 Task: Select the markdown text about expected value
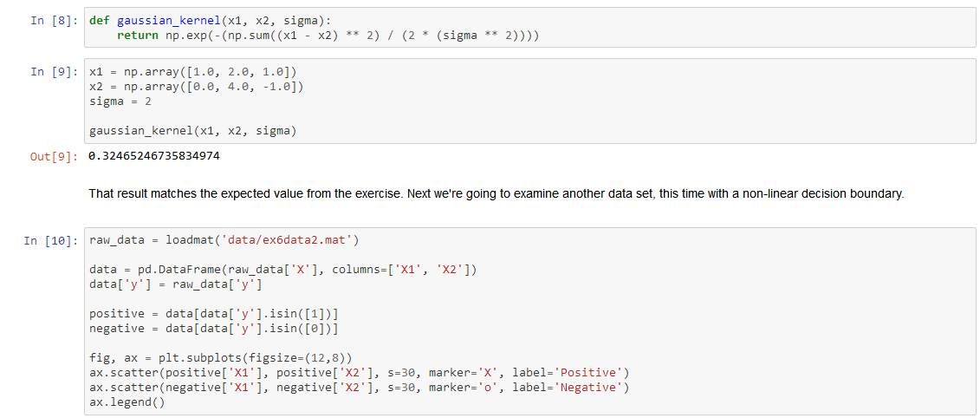tap(496, 193)
